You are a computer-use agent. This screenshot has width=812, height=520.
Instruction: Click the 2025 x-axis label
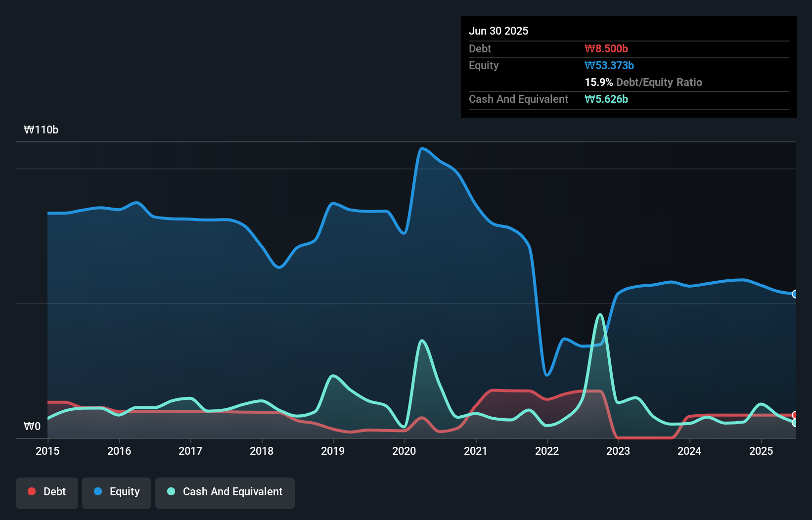[761, 451]
